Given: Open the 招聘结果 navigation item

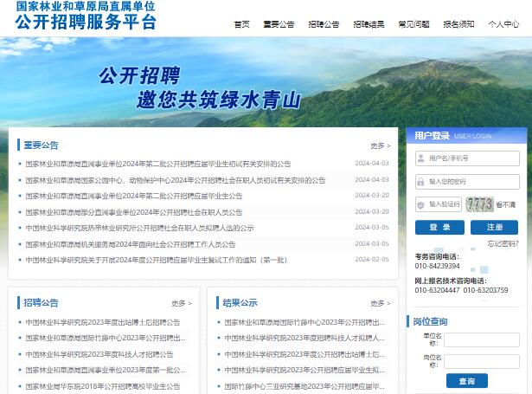Looking at the screenshot, I should click(x=369, y=24).
